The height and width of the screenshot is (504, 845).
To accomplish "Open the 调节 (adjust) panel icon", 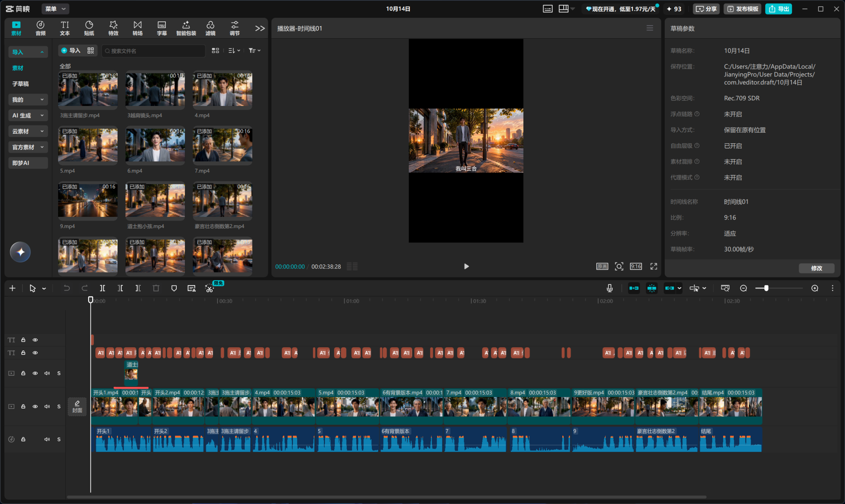I will [x=234, y=28].
